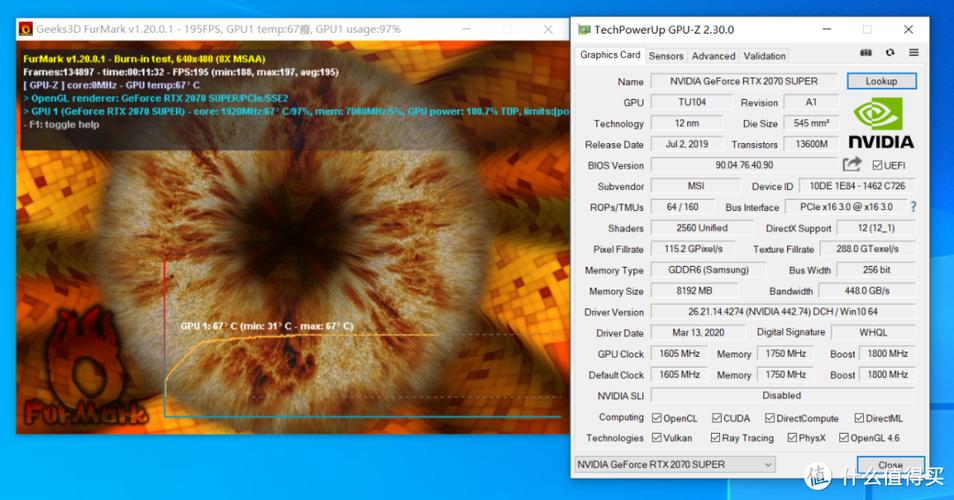Viewport: 954px width, 500px height.
Task: Click the Bus Interface question mark icon
Action: (913, 207)
